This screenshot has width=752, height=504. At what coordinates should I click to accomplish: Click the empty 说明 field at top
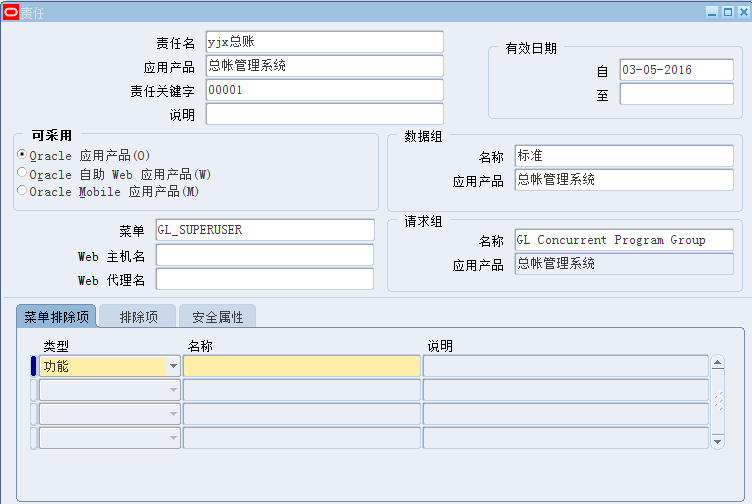pyautogui.click(x=325, y=114)
